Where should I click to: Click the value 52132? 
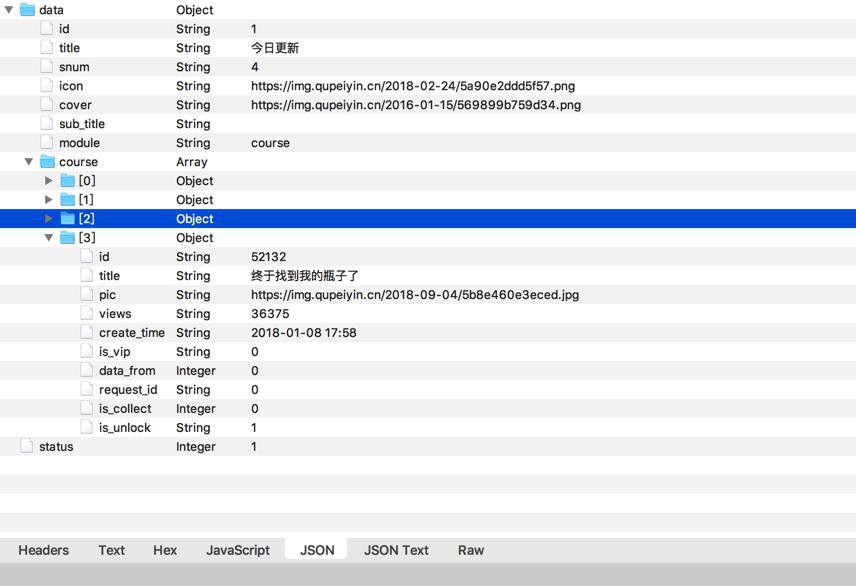pyautogui.click(x=269, y=257)
